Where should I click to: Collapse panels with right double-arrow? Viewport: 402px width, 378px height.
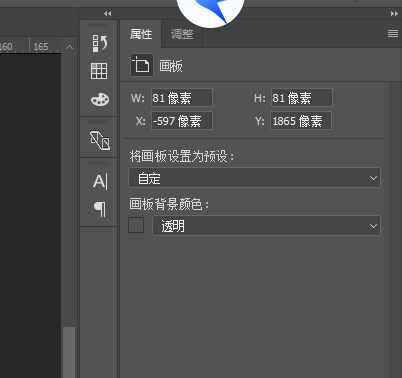click(394, 14)
